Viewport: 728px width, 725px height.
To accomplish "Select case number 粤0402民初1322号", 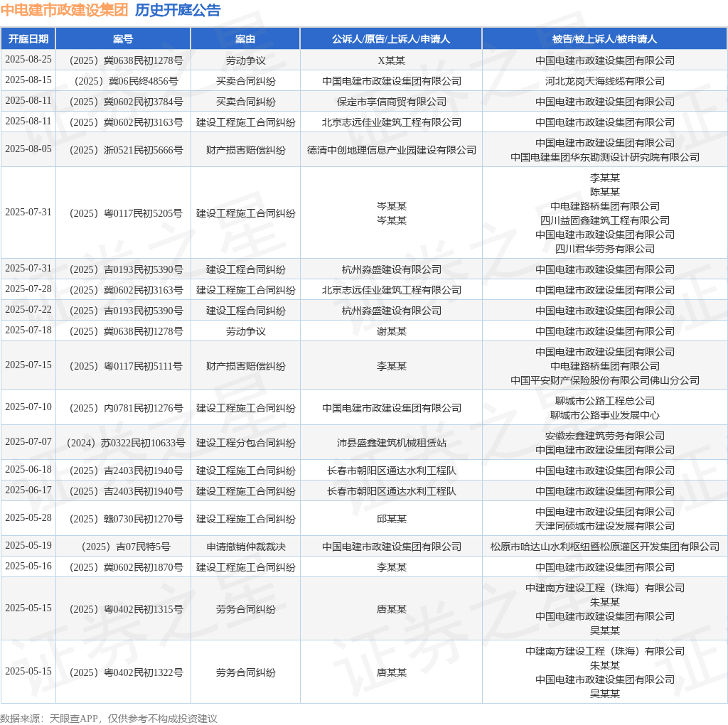I will coord(127,672).
